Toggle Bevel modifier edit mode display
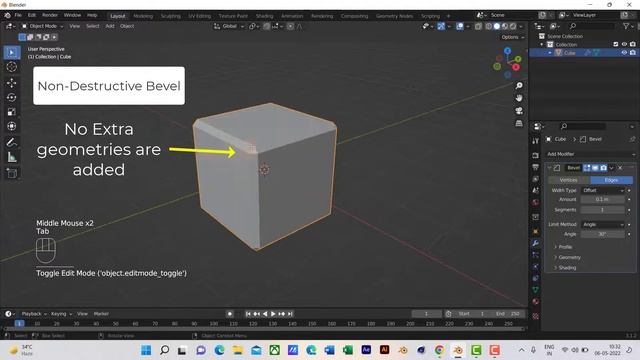This screenshot has height=360, width=640. pos(587,168)
